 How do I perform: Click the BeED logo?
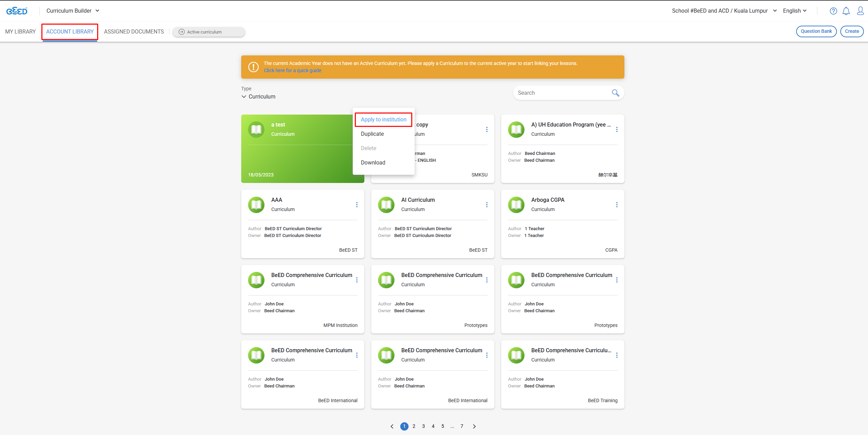click(x=17, y=11)
